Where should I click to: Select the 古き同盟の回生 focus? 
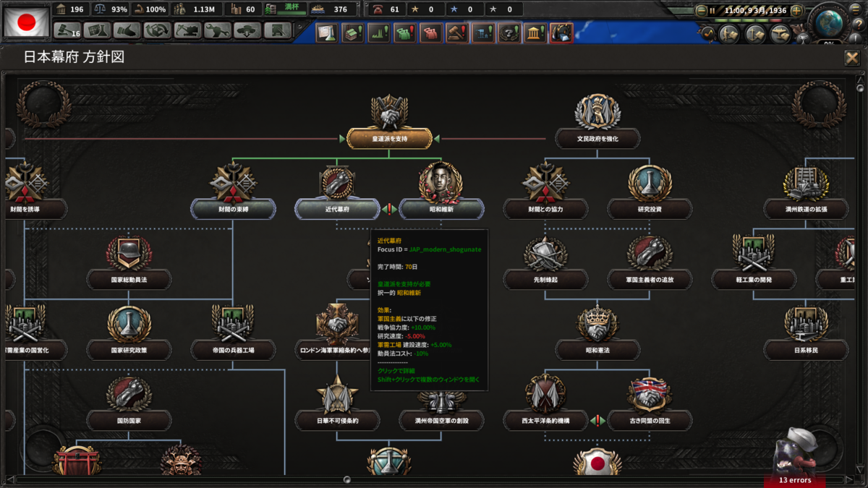pos(650,420)
